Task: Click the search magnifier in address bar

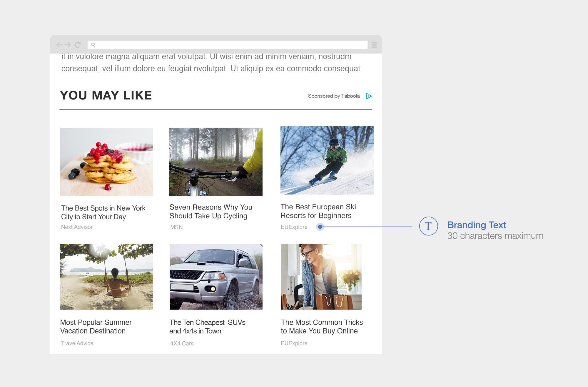Action: click(x=93, y=45)
